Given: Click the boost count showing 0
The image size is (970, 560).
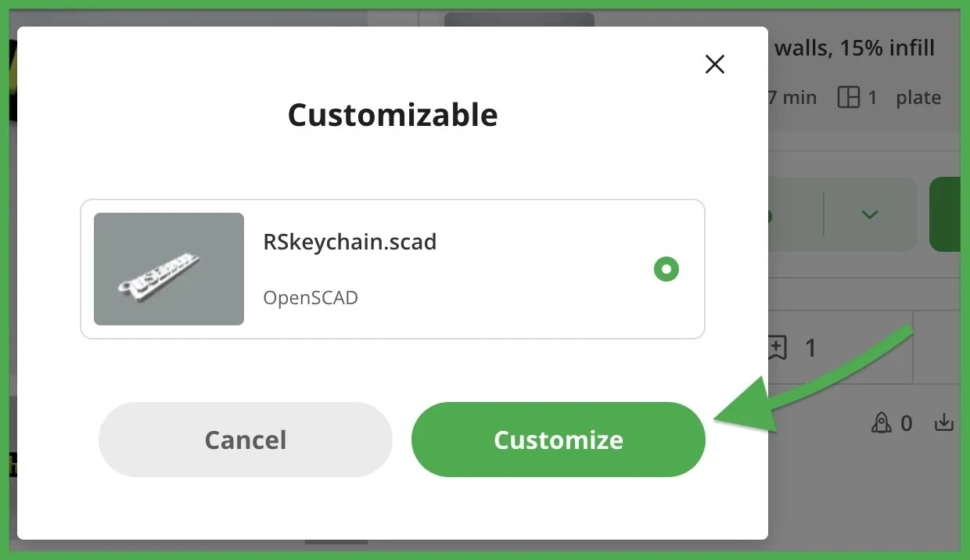Looking at the screenshot, I should [907, 424].
